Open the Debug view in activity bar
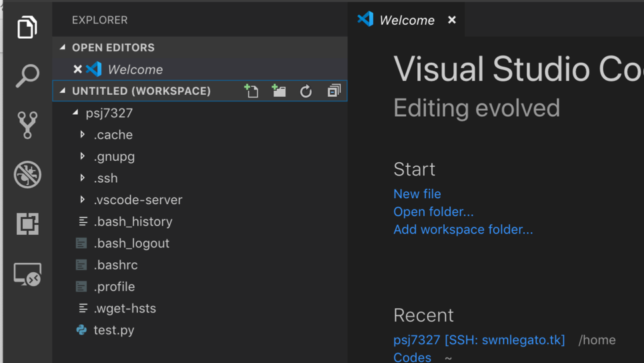Screen dimensions: 644x363 27,174
